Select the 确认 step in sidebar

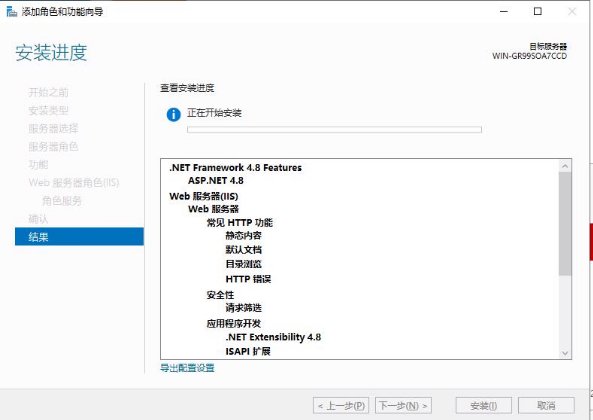pyautogui.click(x=38, y=219)
